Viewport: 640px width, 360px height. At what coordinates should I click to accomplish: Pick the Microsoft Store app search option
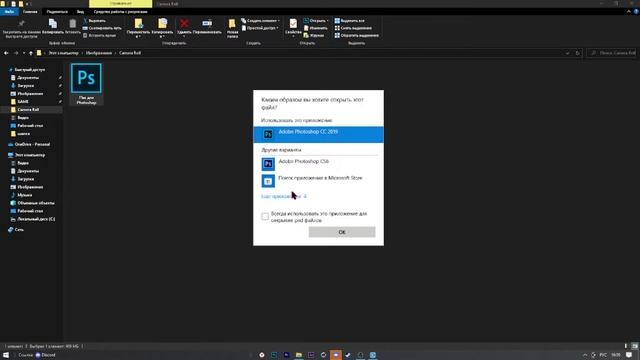coord(318,180)
